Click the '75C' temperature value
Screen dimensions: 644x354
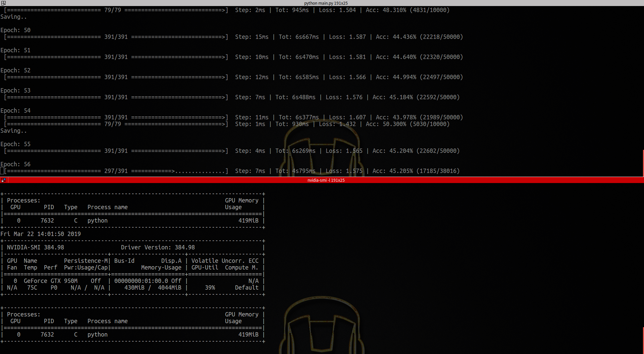click(x=32, y=288)
